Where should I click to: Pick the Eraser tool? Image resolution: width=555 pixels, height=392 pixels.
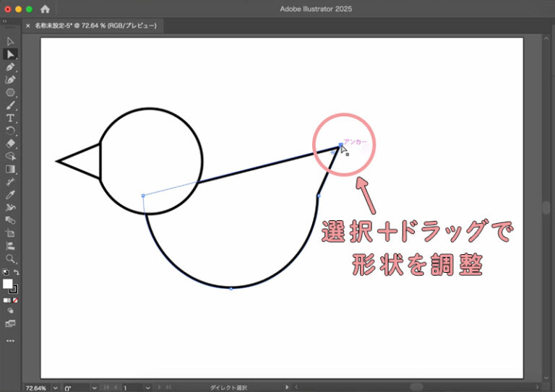tap(10, 144)
